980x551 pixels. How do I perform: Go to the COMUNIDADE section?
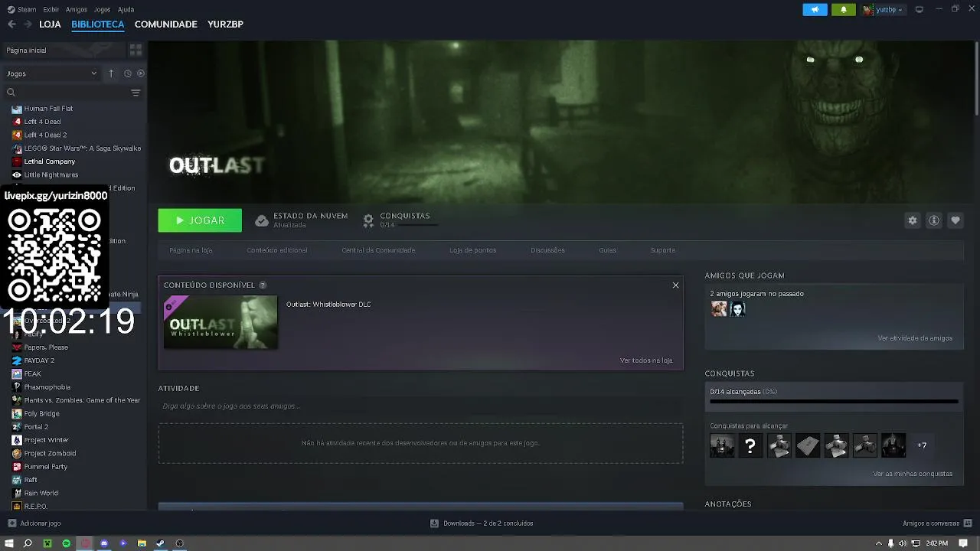point(166,24)
